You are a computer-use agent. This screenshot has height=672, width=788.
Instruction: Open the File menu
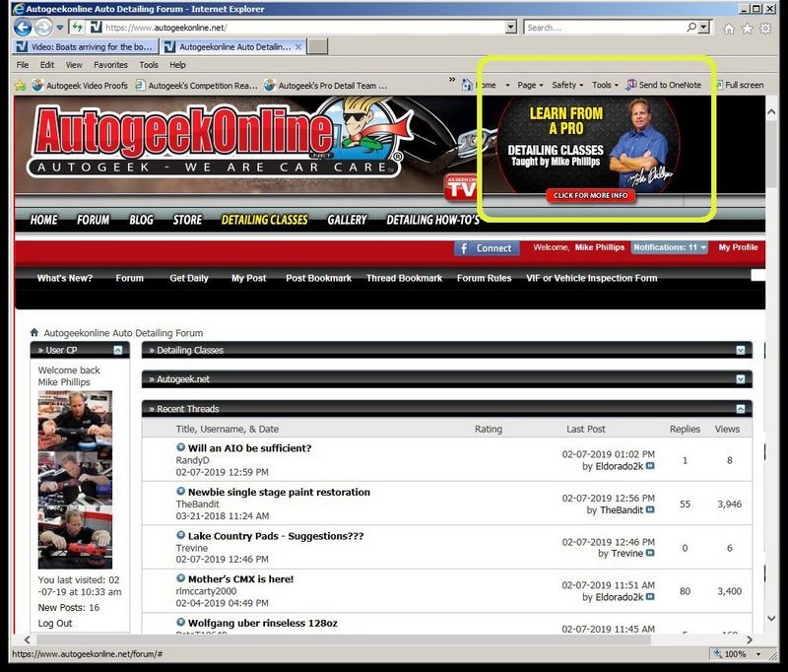tap(23, 65)
